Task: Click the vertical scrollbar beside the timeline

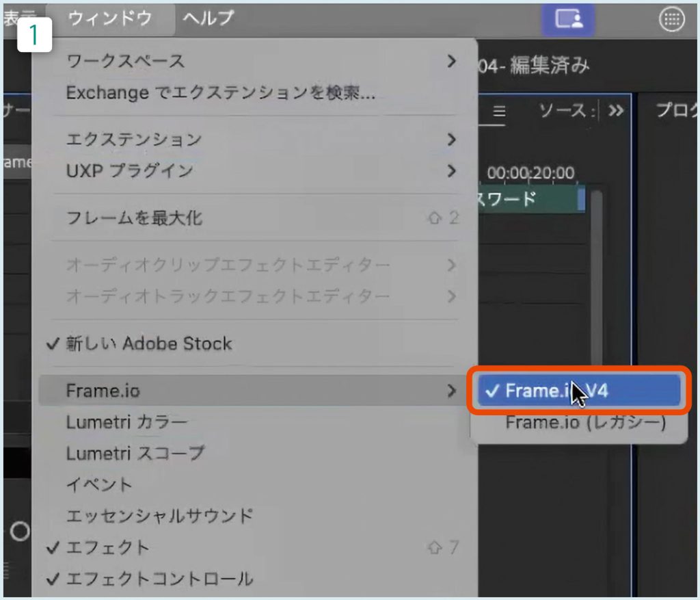Action: tap(596, 274)
